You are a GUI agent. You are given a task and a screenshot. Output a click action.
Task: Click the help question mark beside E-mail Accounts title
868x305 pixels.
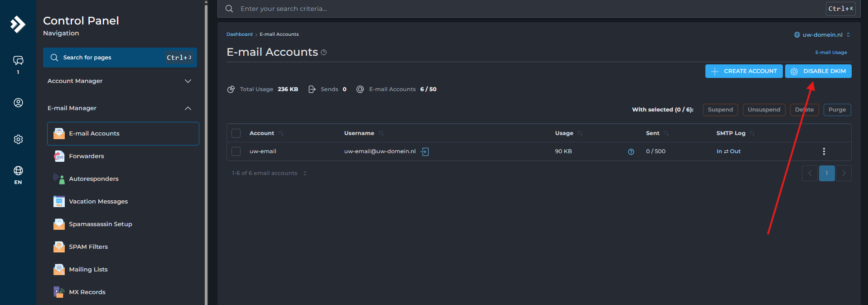coord(323,53)
